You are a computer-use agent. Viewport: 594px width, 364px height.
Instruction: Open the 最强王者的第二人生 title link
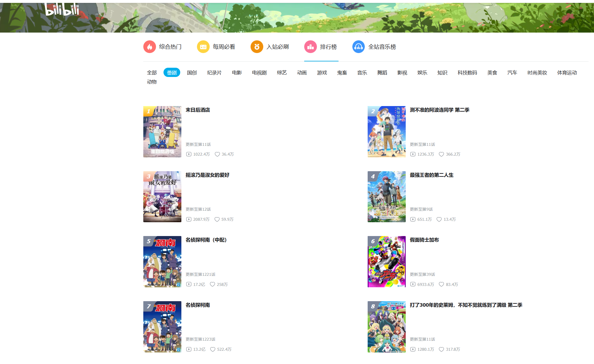432,175
